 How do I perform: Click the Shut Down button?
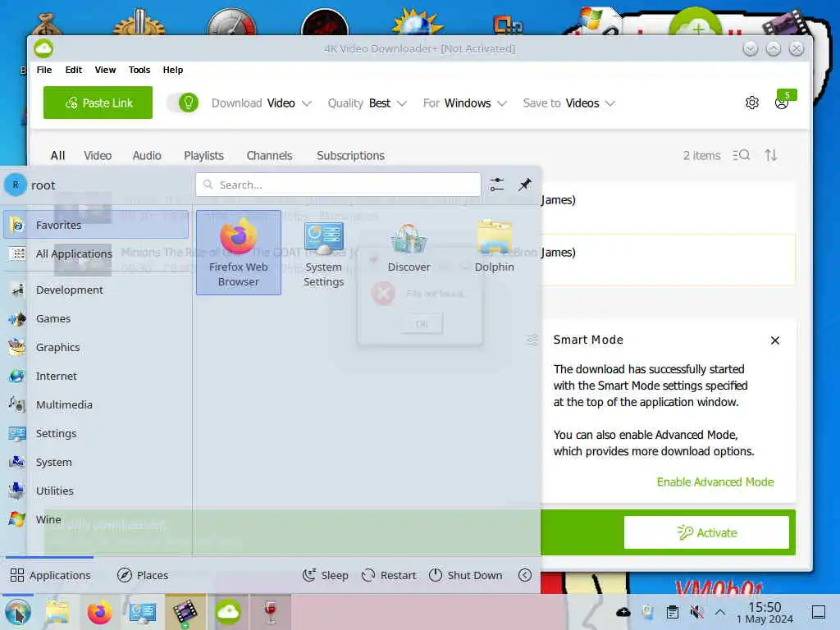click(465, 575)
